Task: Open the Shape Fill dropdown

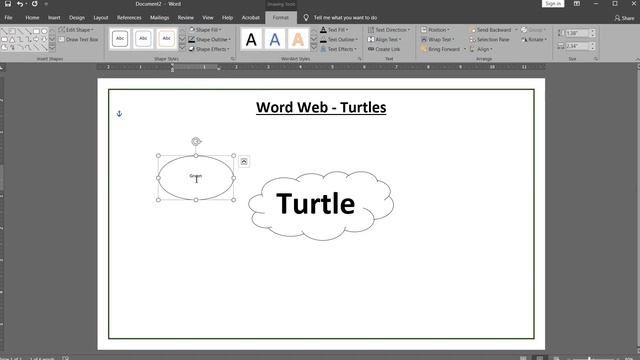Action: coord(205,30)
